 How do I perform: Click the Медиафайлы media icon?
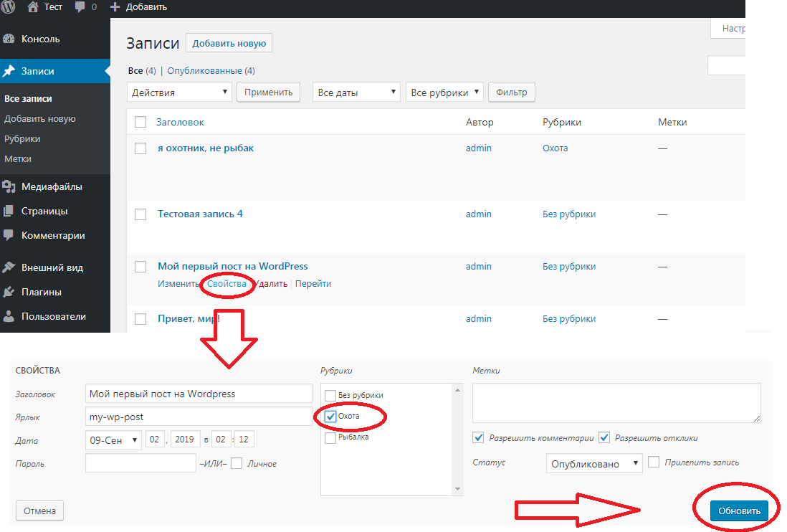click(x=9, y=187)
